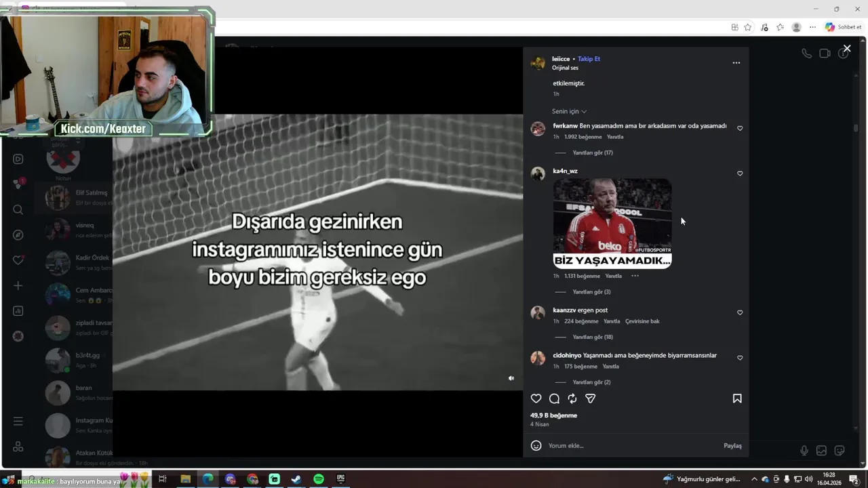The image size is (868, 488).
Task: Open the Beşiktaş coach GIF in ka4n_wz's comment
Action: [x=612, y=224]
